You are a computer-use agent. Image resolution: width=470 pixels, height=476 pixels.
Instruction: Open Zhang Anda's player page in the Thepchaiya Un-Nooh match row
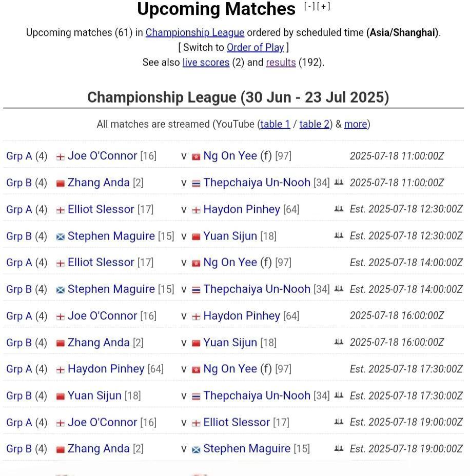(x=99, y=183)
